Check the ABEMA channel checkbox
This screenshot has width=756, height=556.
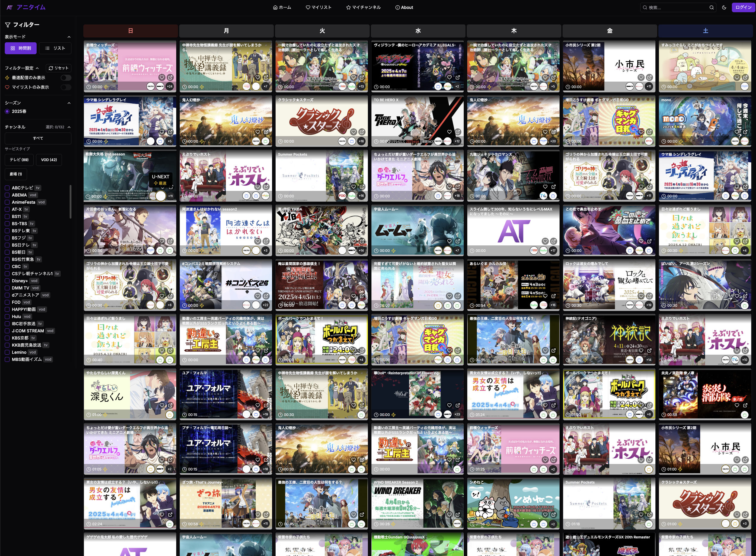(7, 195)
